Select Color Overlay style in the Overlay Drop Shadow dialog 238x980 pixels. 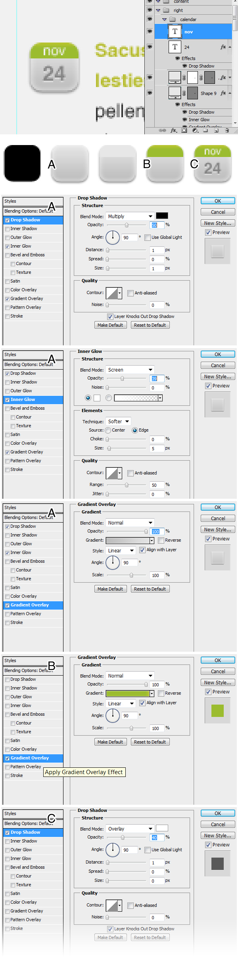33,902
